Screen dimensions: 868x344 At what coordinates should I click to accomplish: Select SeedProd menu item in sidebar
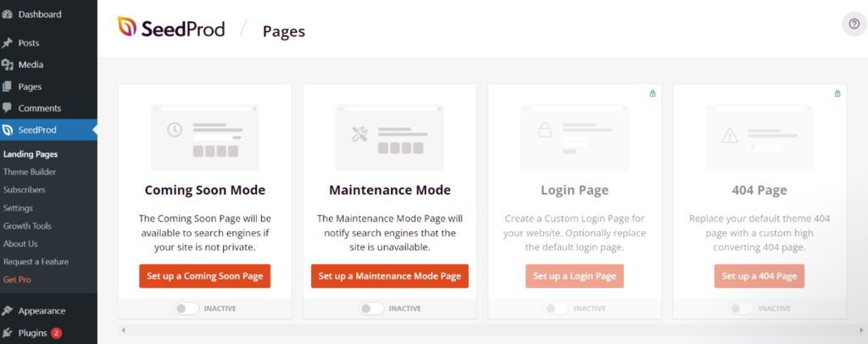click(48, 130)
